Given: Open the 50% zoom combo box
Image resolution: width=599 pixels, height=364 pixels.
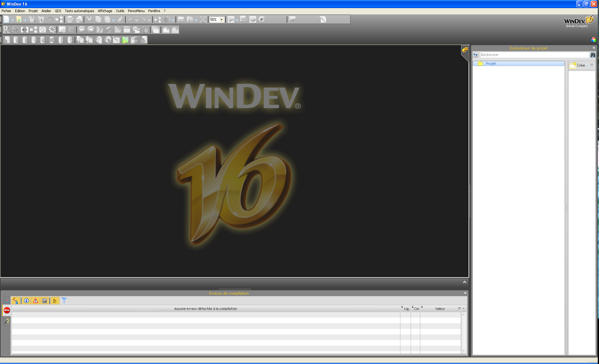Looking at the screenshot, I should (x=217, y=20).
